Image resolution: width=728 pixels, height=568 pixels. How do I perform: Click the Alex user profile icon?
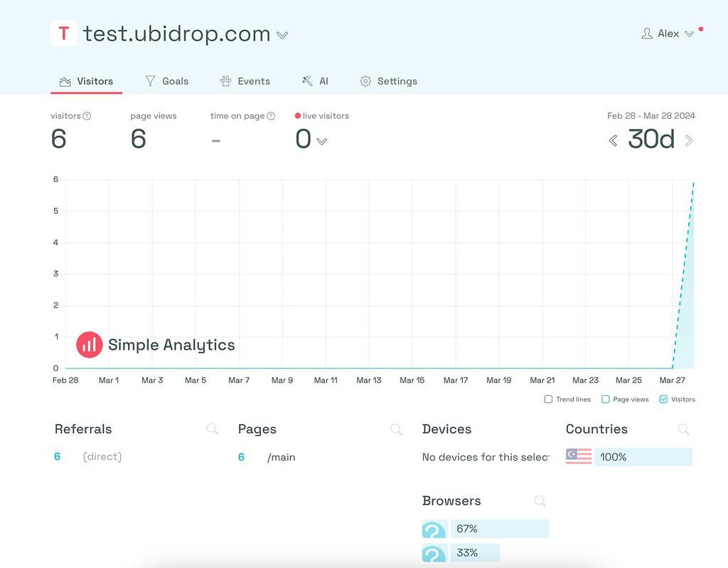tap(647, 33)
